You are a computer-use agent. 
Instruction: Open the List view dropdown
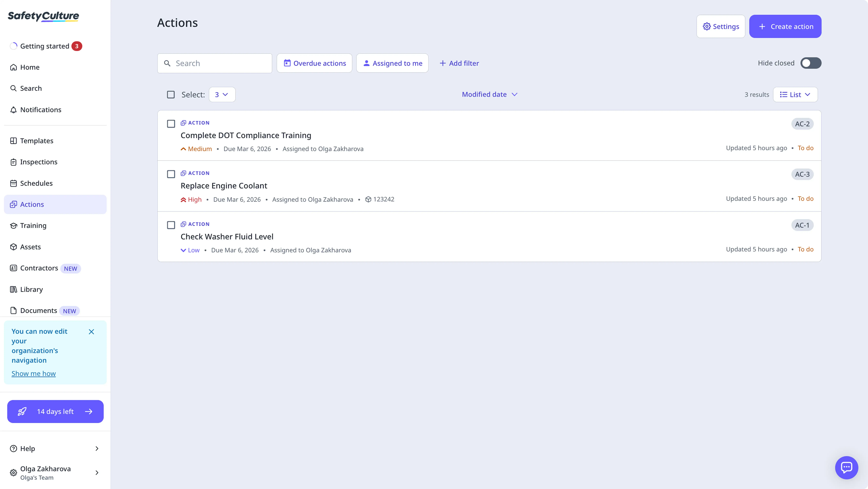[x=795, y=94]
